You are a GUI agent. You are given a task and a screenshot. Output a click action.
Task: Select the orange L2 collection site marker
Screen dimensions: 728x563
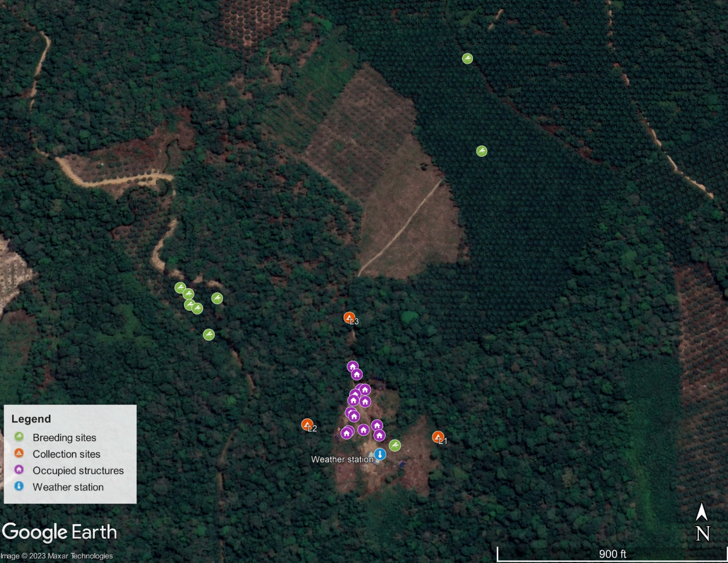[307, 425]
